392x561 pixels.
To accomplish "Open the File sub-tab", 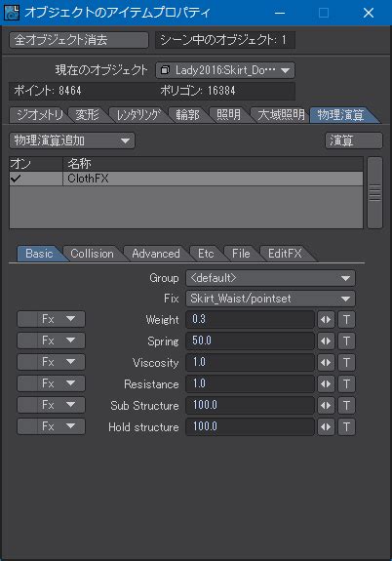I will pyautogui.click(x=241, y=254).
